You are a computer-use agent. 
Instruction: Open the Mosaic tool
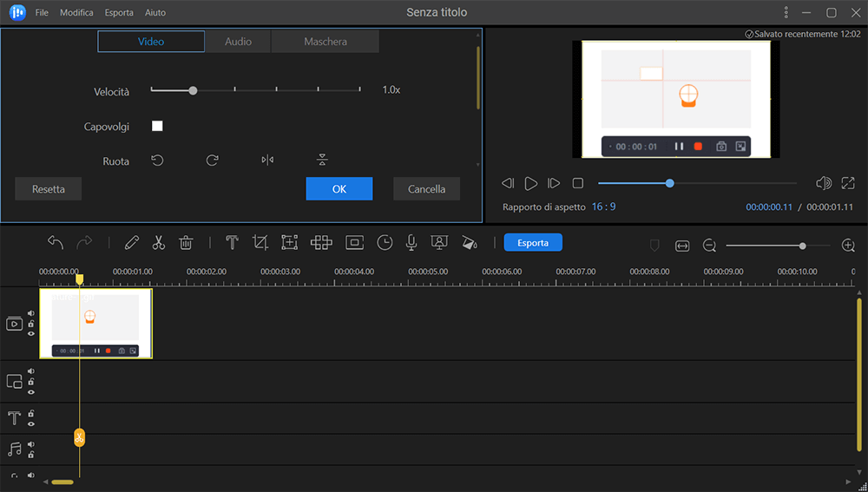pos(321,243)
